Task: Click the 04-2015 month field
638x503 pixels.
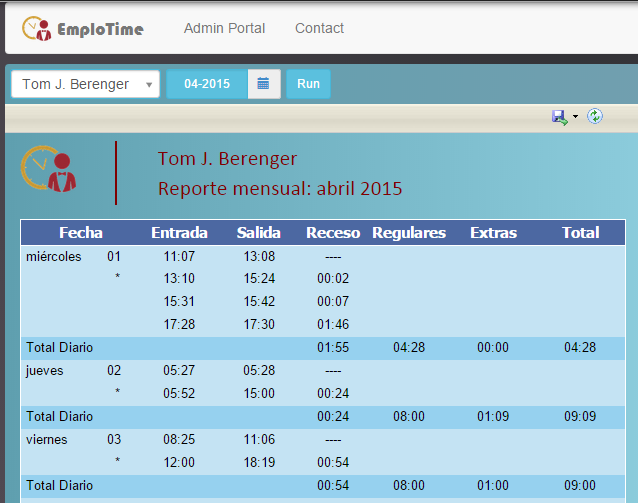Action: [207, 84]
